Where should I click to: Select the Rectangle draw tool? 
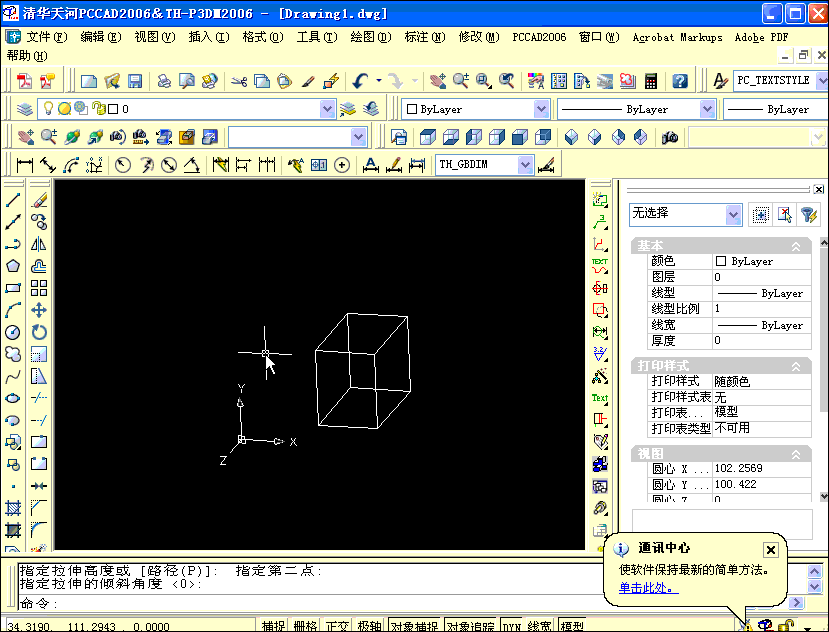tap(13, 288)
